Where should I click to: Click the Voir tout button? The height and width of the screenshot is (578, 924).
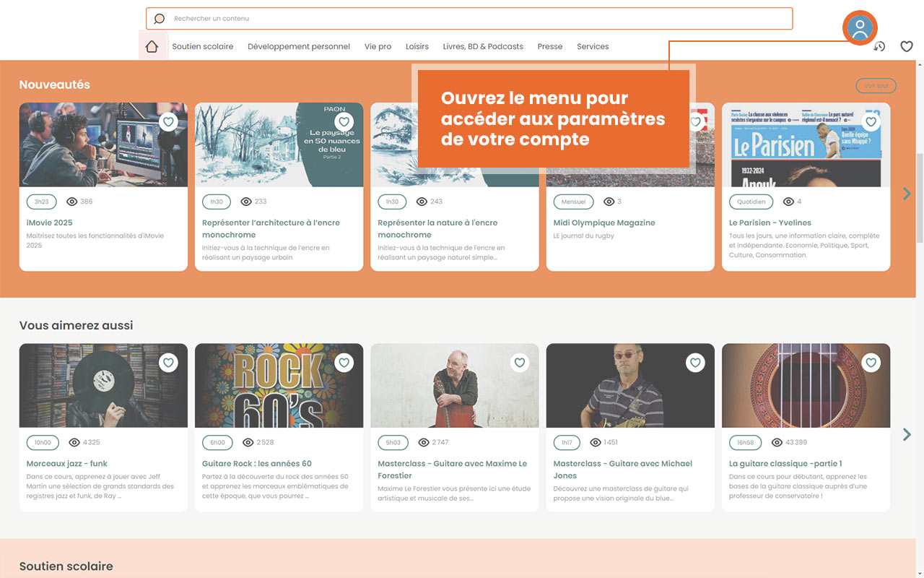(876, 86)
